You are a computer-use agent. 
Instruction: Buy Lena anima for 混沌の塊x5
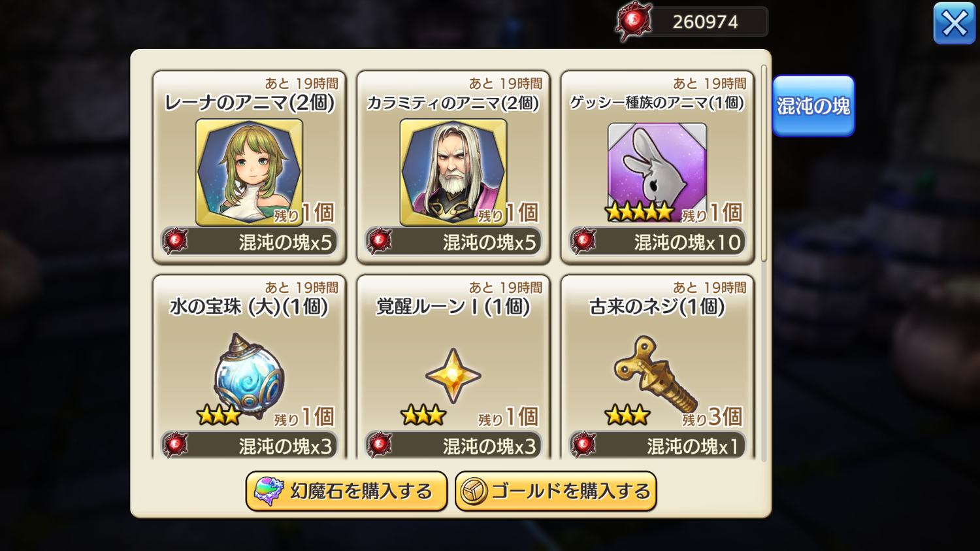coord(250,242)
